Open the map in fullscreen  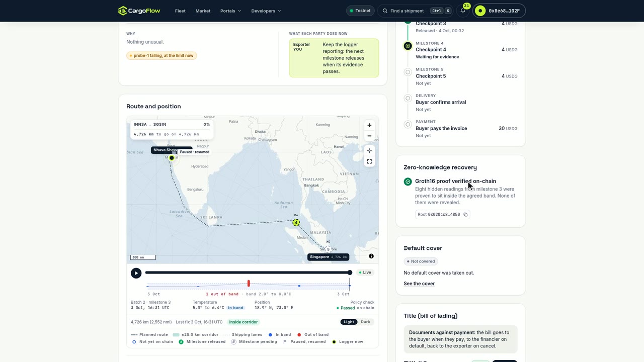369,161
